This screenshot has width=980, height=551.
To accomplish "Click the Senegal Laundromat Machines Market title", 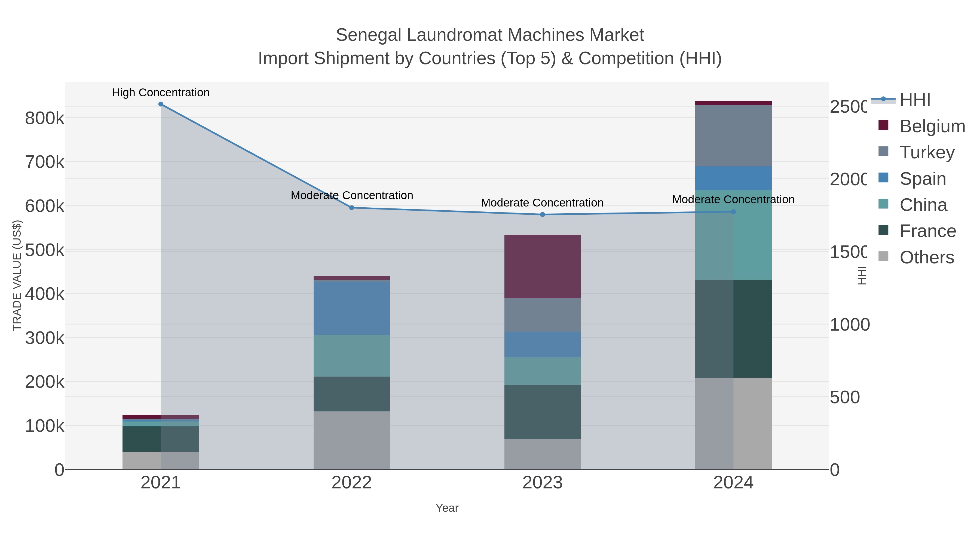I will pyautogui.click(x=490, y=35).
